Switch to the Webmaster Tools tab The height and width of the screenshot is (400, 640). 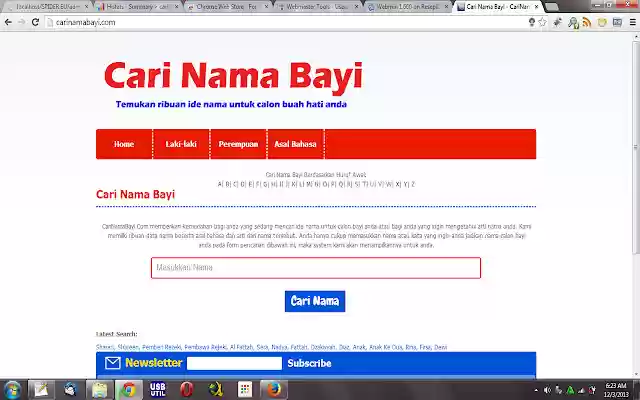pos(319,7)
